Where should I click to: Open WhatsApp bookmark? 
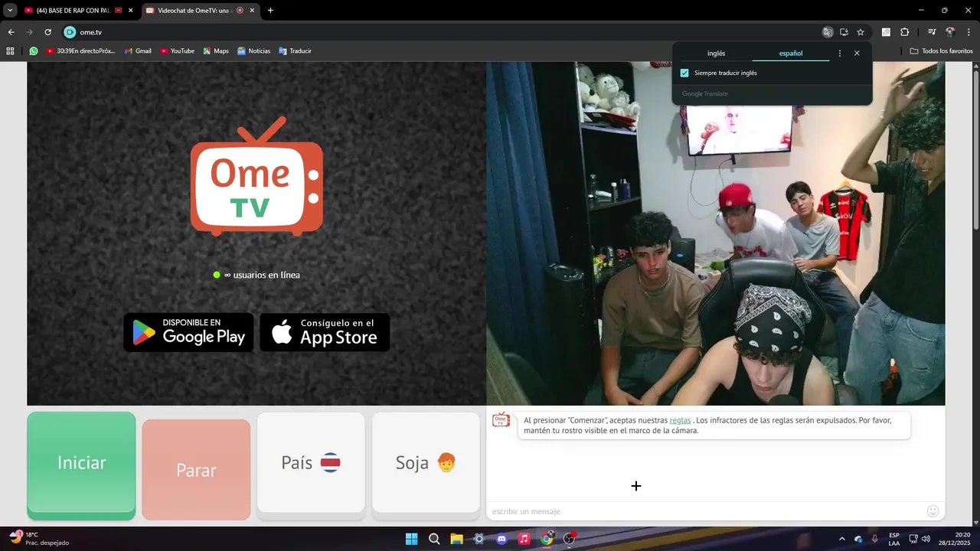pyautogui.click(x=34, y=51)
